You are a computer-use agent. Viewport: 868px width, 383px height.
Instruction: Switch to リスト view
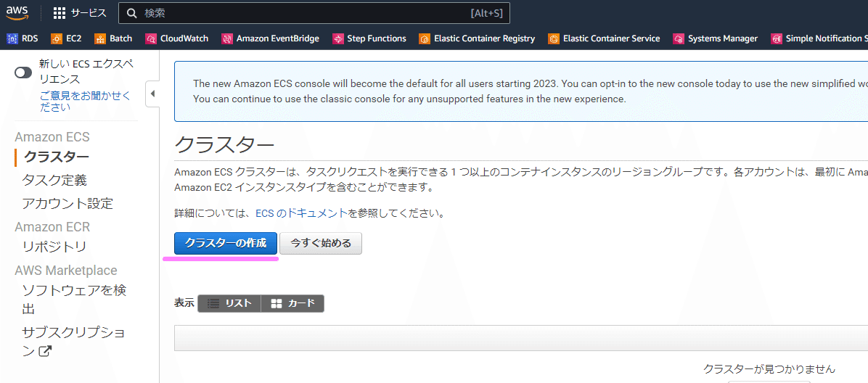pos(229,303)
